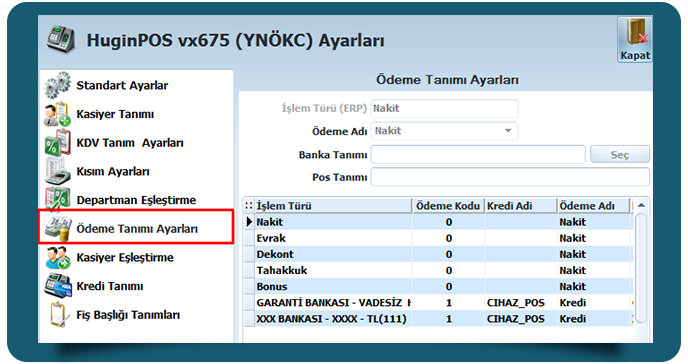688x364 pixels.
Task: Open Fiş Başlığı Tanımları menu item
Action: tap(128, 315)
